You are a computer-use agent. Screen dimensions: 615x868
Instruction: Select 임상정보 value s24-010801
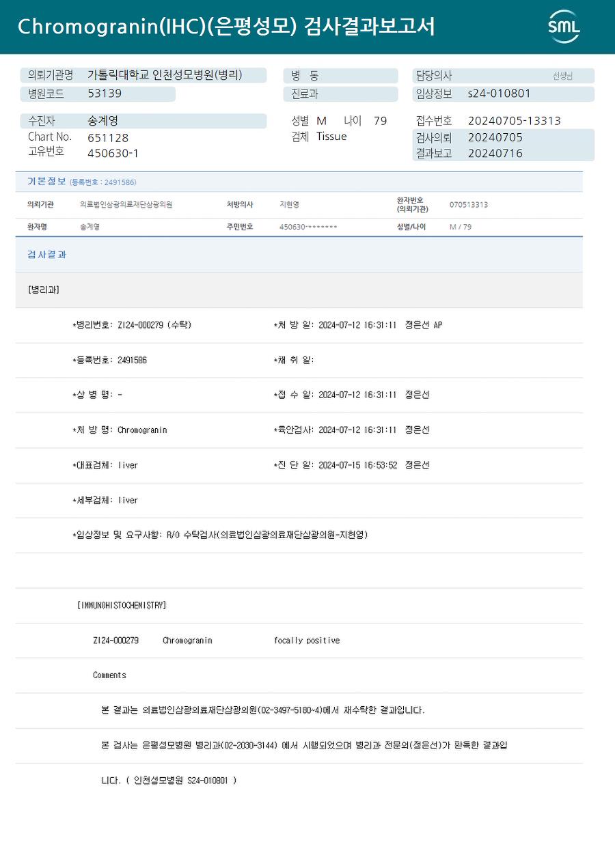pyautogui.click(x=499, y=94)
